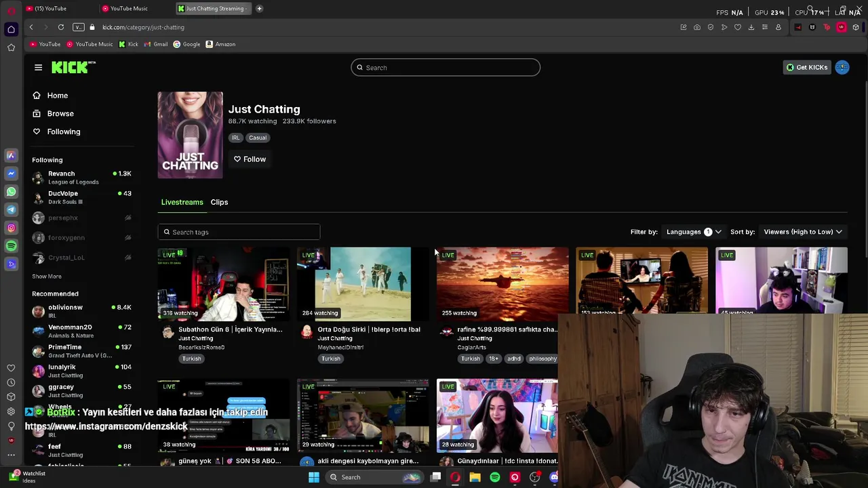Click the Get KICKs button

pos(806,67)
